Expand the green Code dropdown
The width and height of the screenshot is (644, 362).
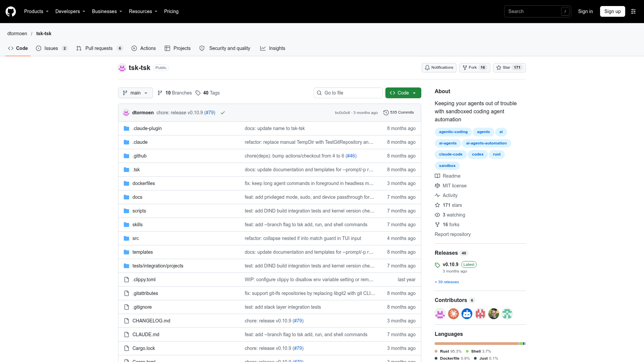tap(403, 93)
